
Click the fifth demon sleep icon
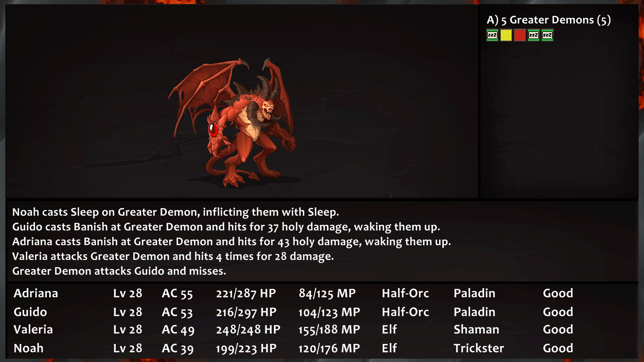(547, 35)
